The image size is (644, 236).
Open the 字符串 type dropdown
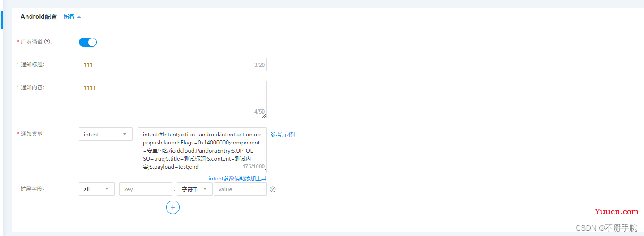[195, 189]
